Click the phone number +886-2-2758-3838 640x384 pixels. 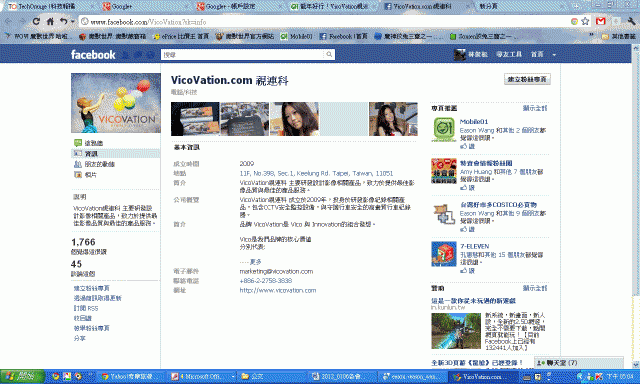click(x=266, y=281)
